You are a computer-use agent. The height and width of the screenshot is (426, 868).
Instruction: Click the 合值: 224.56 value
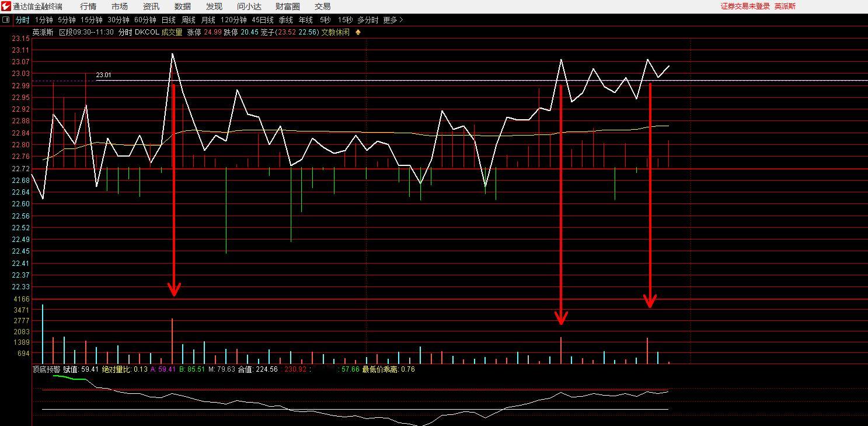pyautogui.click(x=258, y=369)
